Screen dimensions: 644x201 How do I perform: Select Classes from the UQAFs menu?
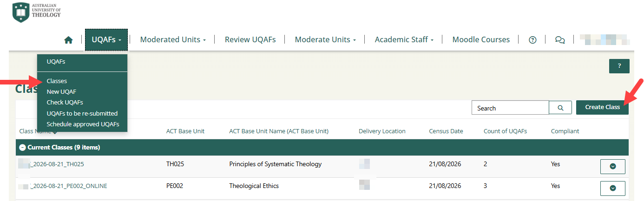point(57,81)
